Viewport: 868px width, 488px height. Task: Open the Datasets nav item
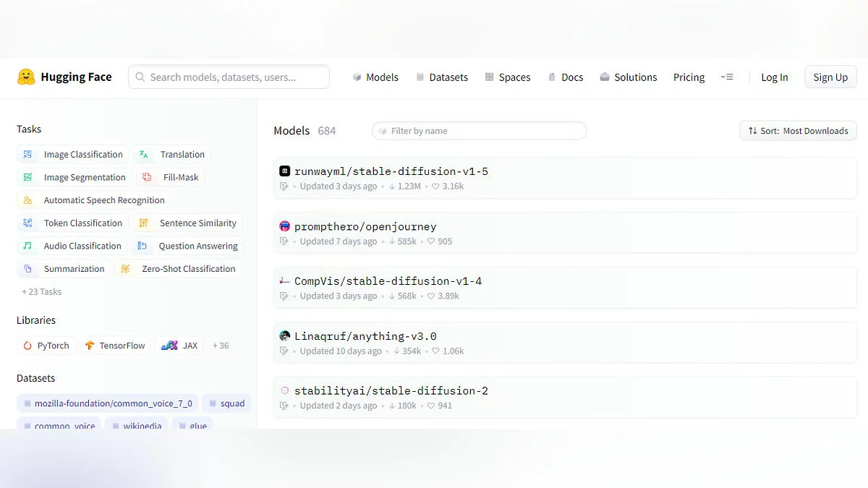click(x=442, y=77)
